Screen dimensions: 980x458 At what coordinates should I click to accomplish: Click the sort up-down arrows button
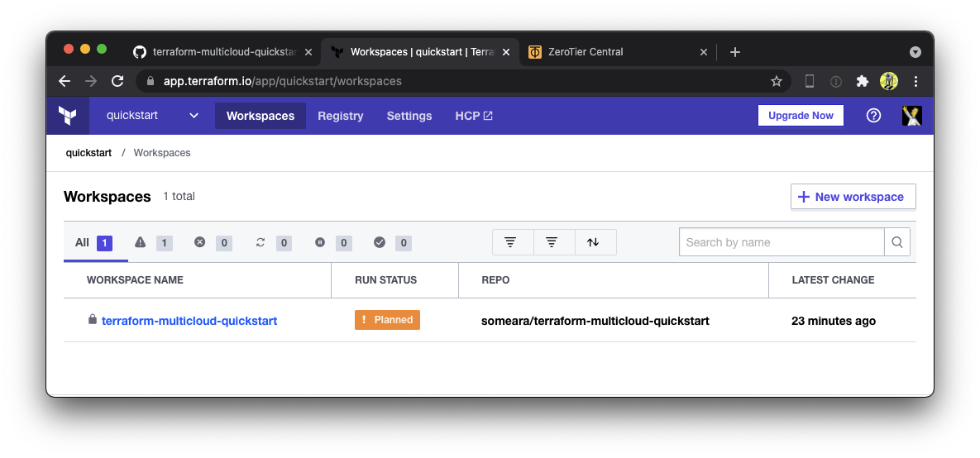pos(595,242)
